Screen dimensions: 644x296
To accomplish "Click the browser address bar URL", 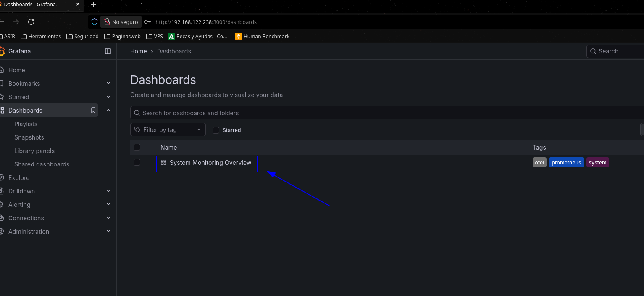I will pos(206,22).
